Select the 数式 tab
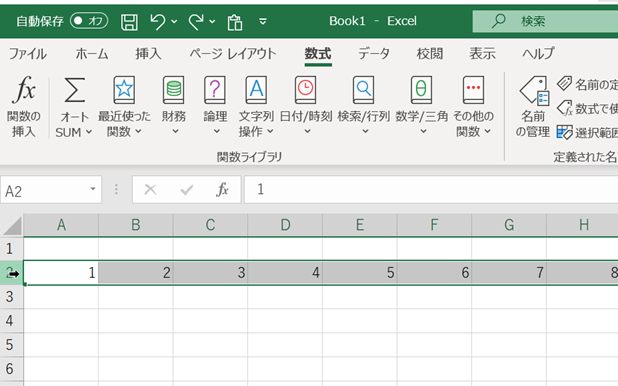Image resolution: width=618 pixels, height=386 pixels. (x=318, y=54)
